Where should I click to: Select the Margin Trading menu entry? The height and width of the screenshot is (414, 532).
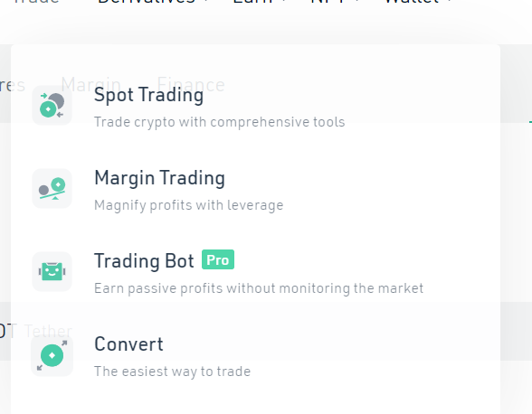point(159,178)
